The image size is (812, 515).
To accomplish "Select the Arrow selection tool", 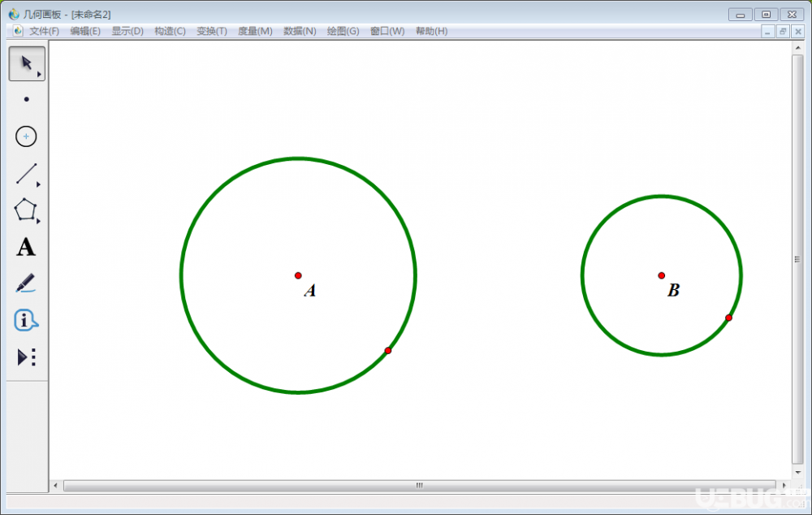I will pos(27,63).
